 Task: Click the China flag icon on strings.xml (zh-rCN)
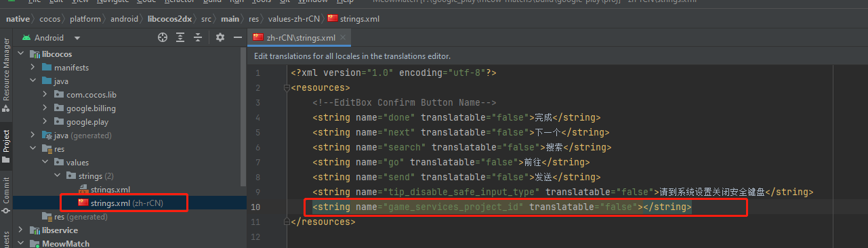coord(83,203)
